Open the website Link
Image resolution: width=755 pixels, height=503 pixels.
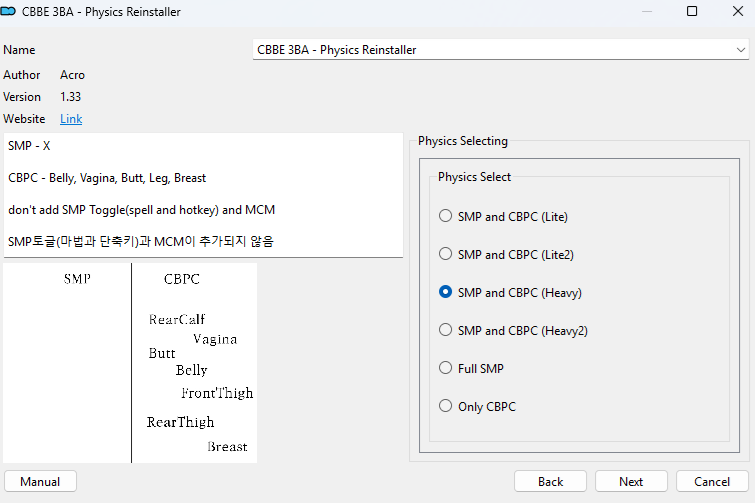[71, 119]
